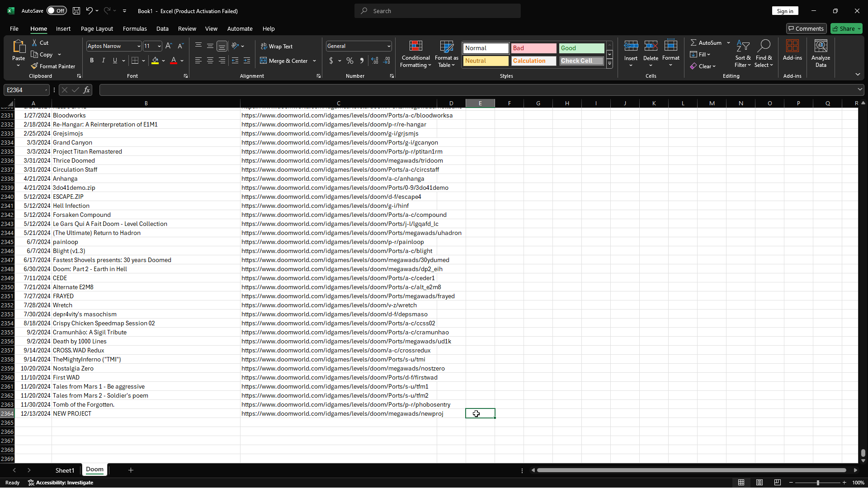Toggle Bold formatting
The image size is (868, 488).
(x=92, y=61)
